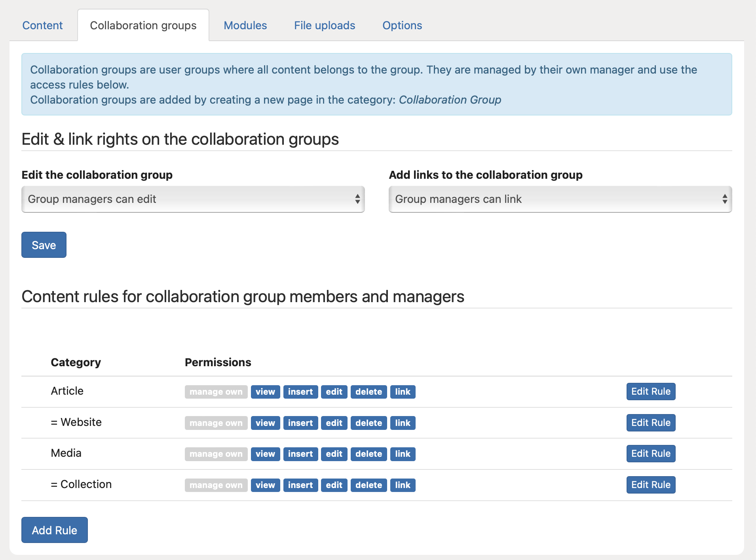Select the Collaboration groups tab

(143, 25)
